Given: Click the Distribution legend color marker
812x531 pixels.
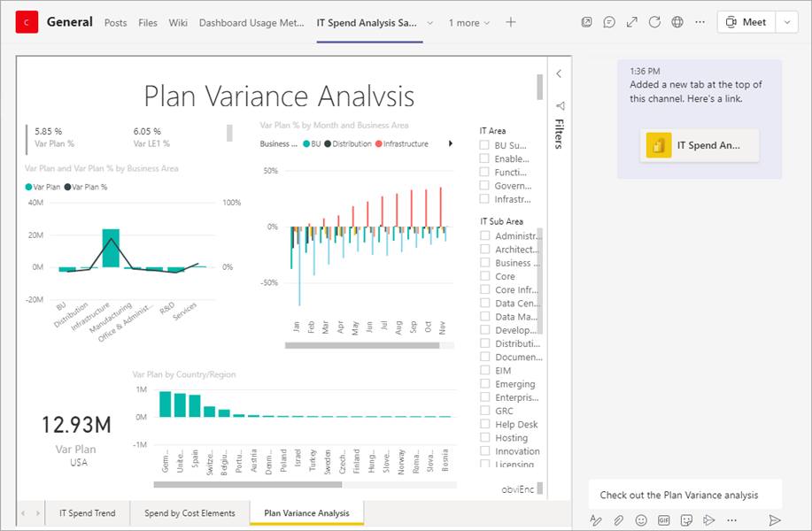Looking at the screenshot, I should [328, 144].
